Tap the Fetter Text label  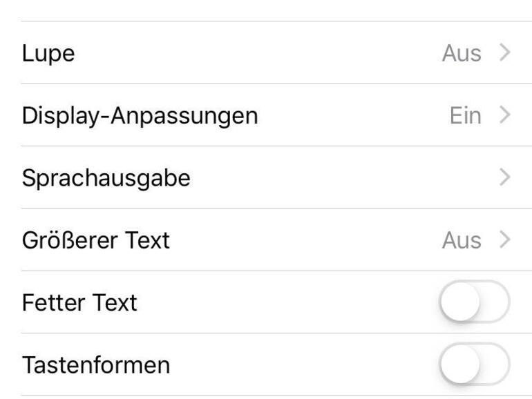[x=80, y=302]
